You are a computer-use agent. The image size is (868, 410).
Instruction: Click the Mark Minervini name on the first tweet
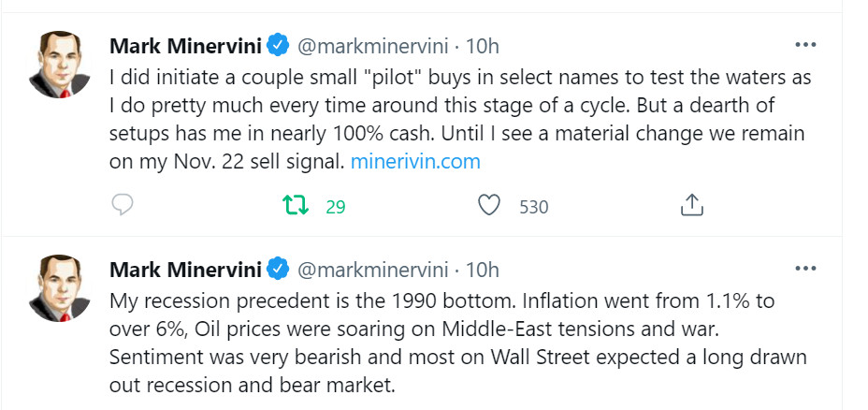click(x=185, y=45)
